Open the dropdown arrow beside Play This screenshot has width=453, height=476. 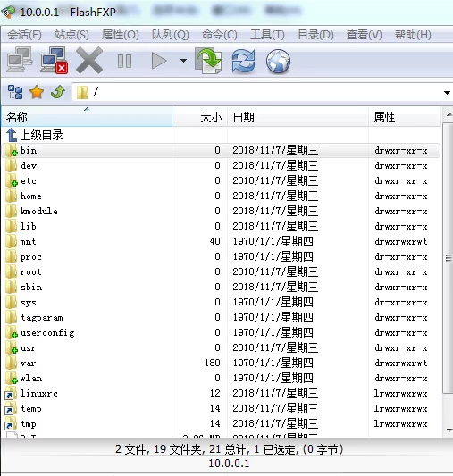(183, 61)
